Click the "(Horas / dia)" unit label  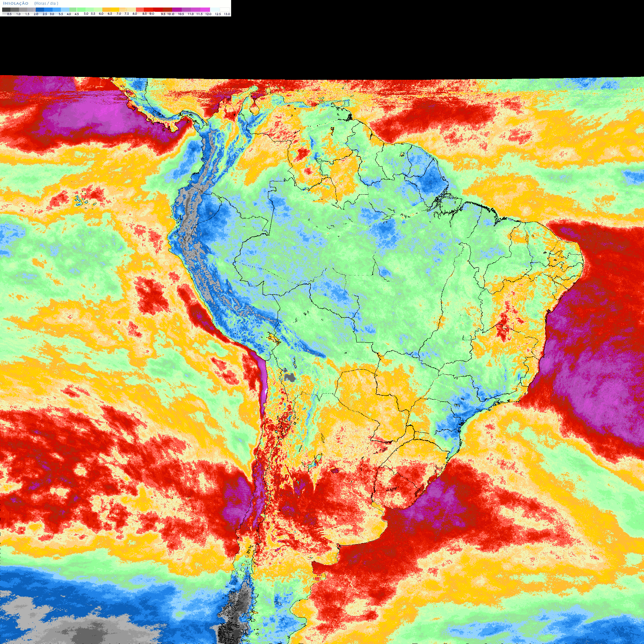point(46,3)
